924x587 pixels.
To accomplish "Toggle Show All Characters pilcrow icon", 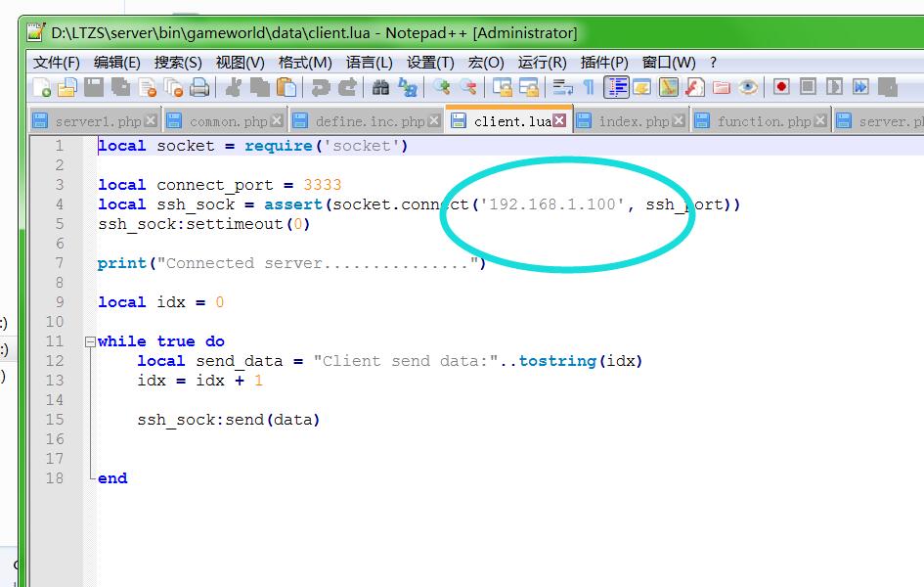I will pos(589,88).
